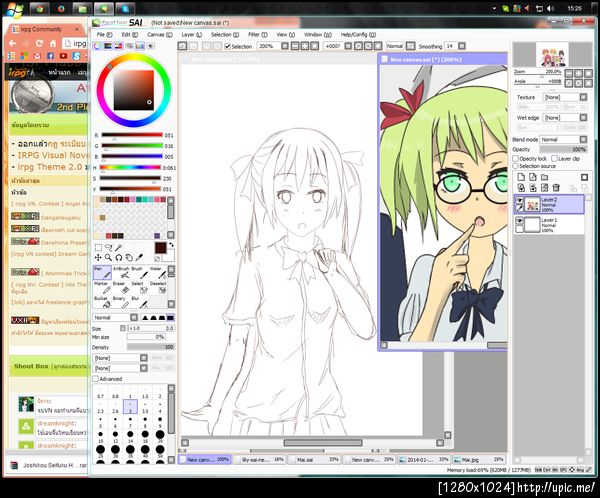Open the brush mode Normal dropdown

[115, 317]
